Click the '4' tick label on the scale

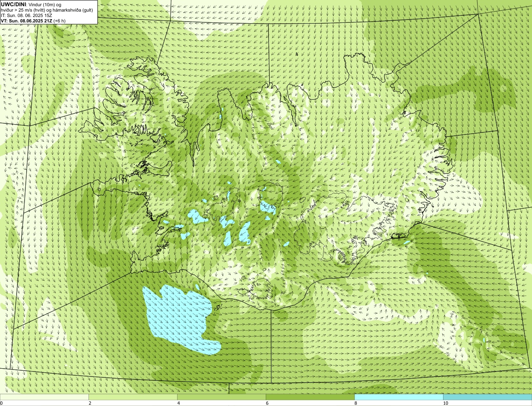(178, 403)
